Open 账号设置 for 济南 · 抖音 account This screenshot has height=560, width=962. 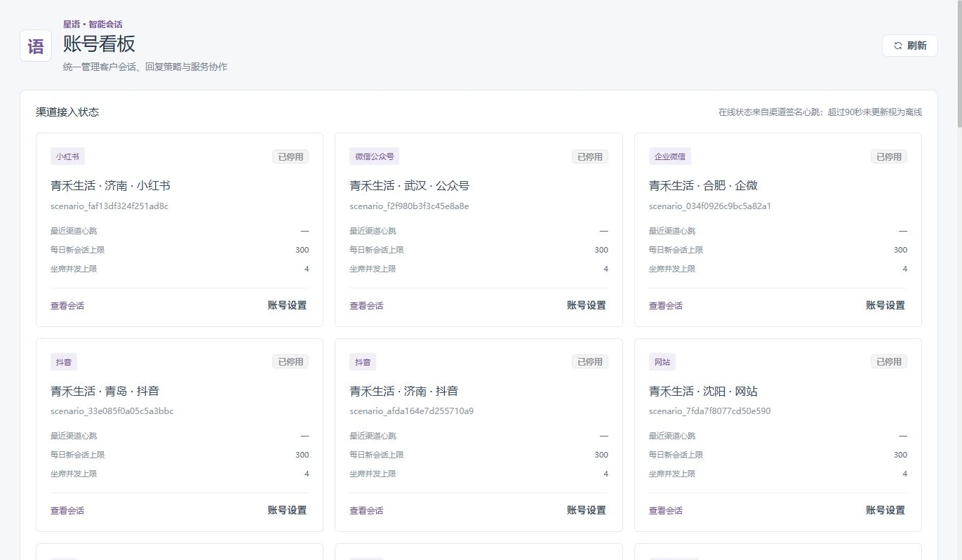click(x=587, y=510)
